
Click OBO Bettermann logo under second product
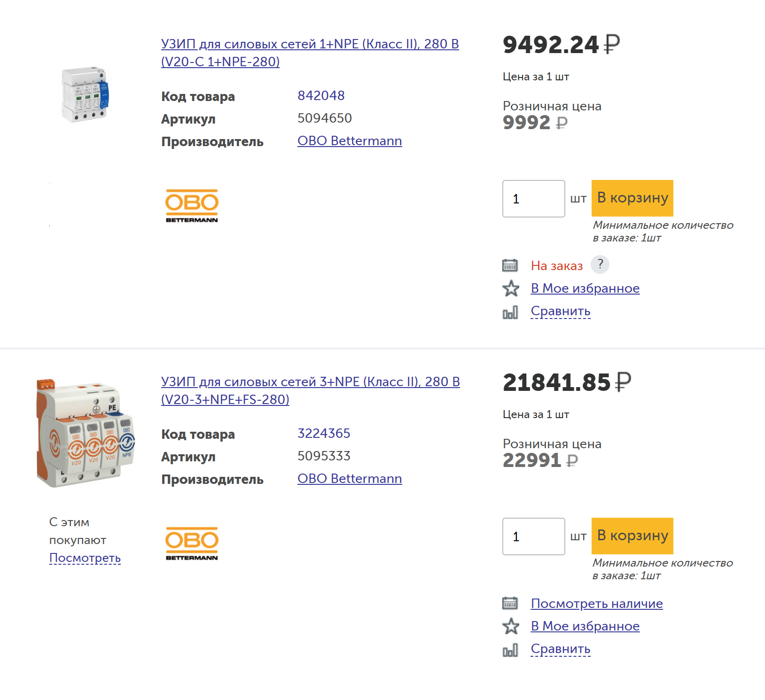coord(192,544)
